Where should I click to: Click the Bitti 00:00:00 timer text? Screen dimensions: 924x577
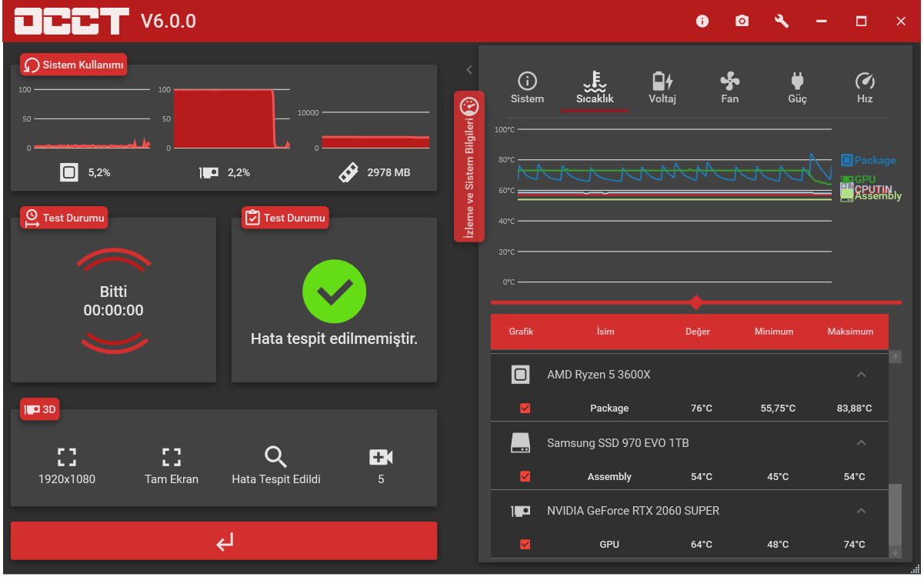[113, 301]
